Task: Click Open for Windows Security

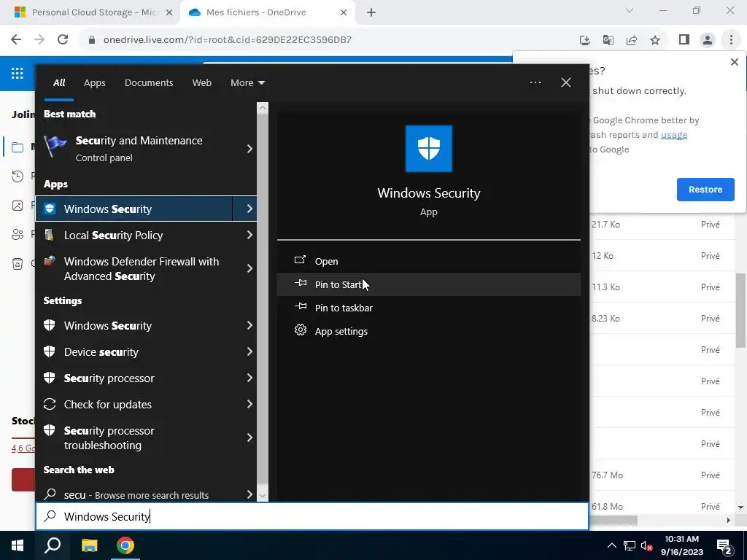Action: [x=429, y=261]
